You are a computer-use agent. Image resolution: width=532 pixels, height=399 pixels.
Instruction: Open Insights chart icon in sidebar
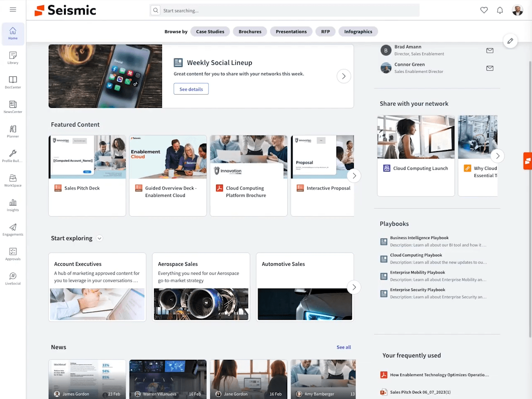click(13, 205)
